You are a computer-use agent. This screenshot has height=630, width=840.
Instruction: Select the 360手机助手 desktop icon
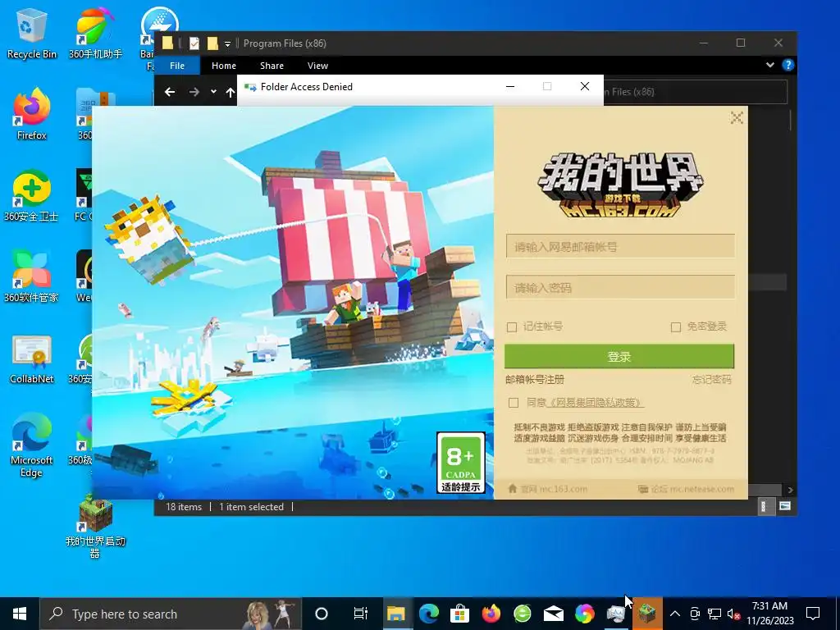point(95,33)
